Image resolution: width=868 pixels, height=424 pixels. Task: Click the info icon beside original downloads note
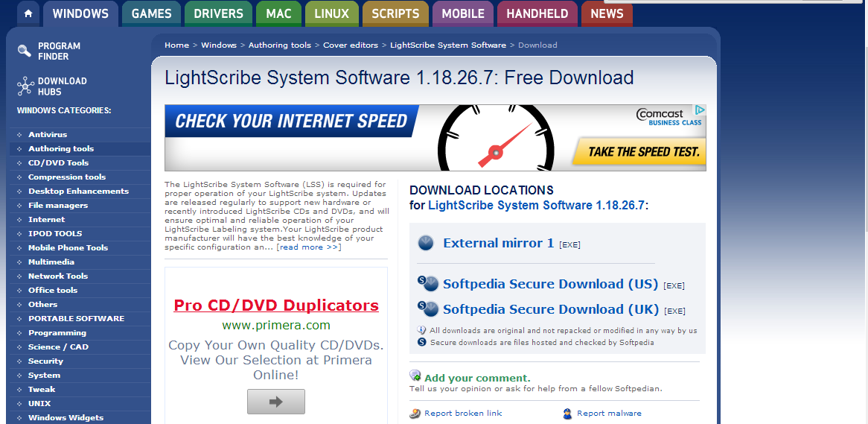(421, 330)
